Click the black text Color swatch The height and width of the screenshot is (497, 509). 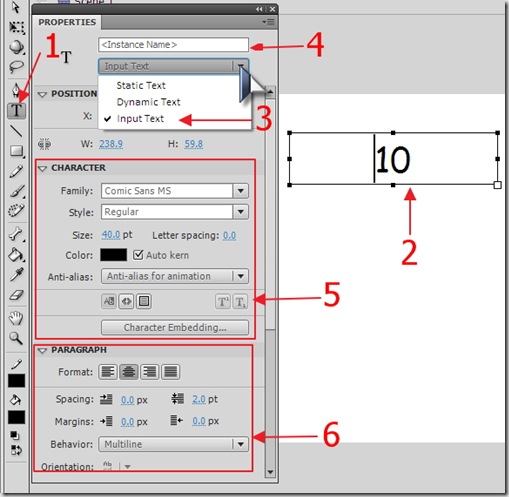point(113,255)
